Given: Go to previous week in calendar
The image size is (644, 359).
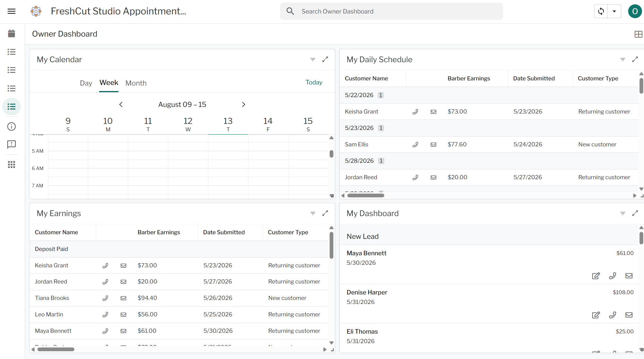Looking at the screenshot, I should (121, 104).
